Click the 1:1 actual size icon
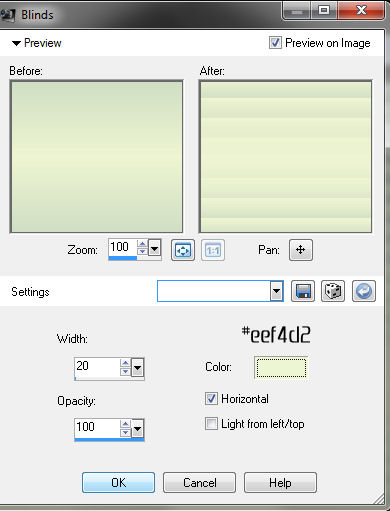Screen dimensions: 390x511 [x=213, y=250]
